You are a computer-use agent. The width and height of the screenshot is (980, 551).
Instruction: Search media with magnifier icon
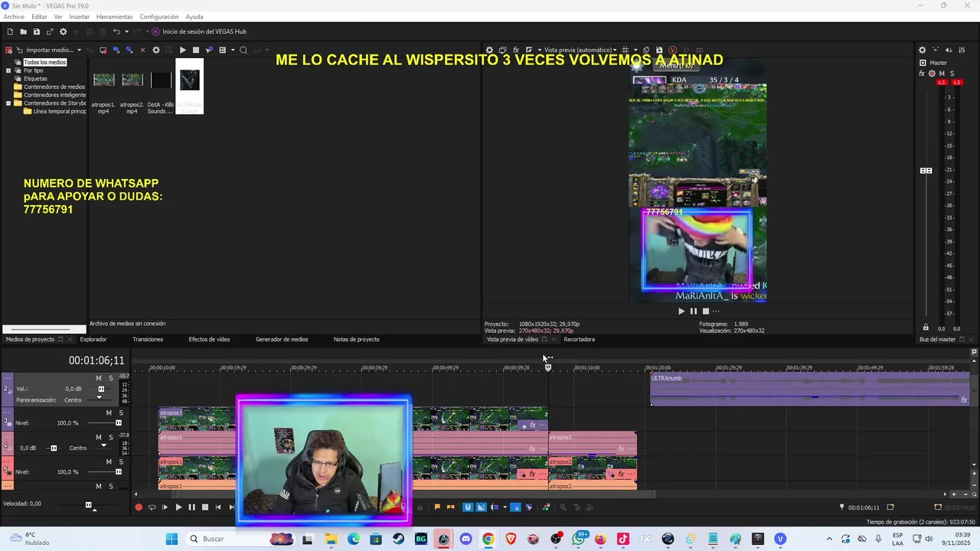pyautogui.click(x=243, y=50)
